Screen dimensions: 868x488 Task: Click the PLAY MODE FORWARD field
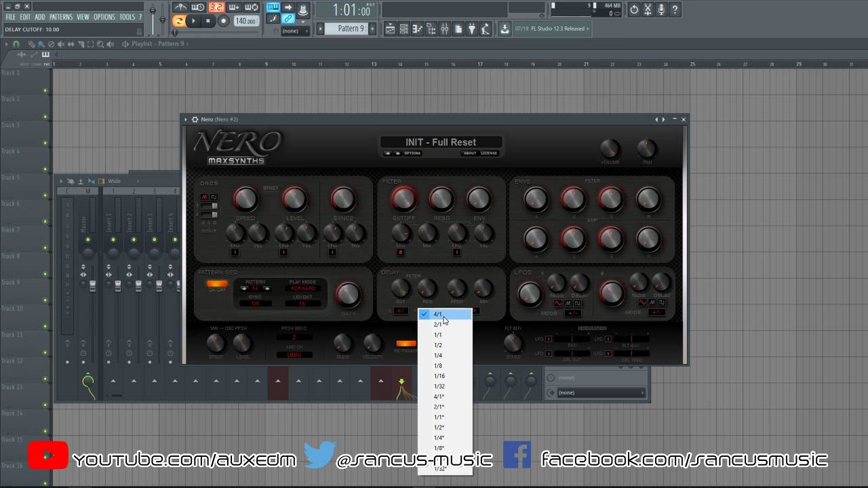303,288
